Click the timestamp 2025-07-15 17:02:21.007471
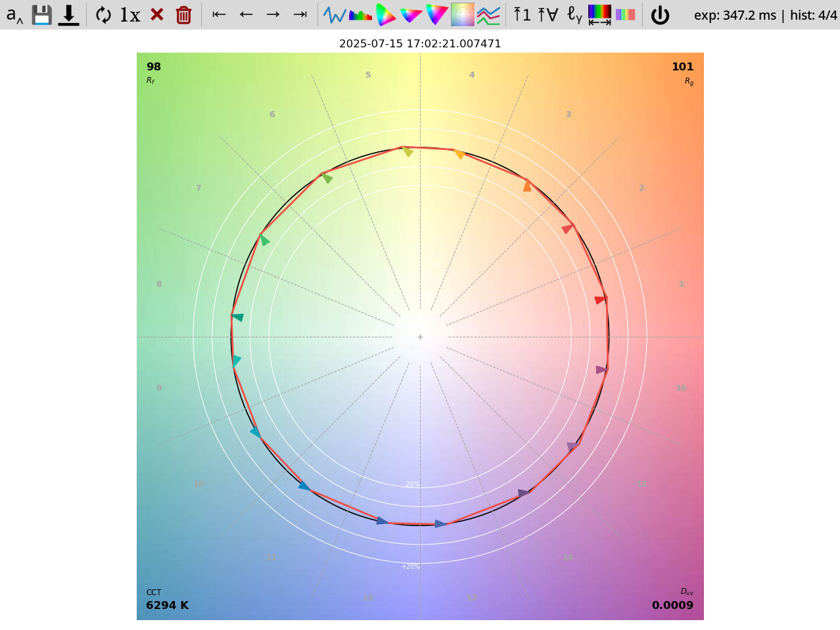Image resolution: width=840 pixels, height=630 pixels. [420, 43]
